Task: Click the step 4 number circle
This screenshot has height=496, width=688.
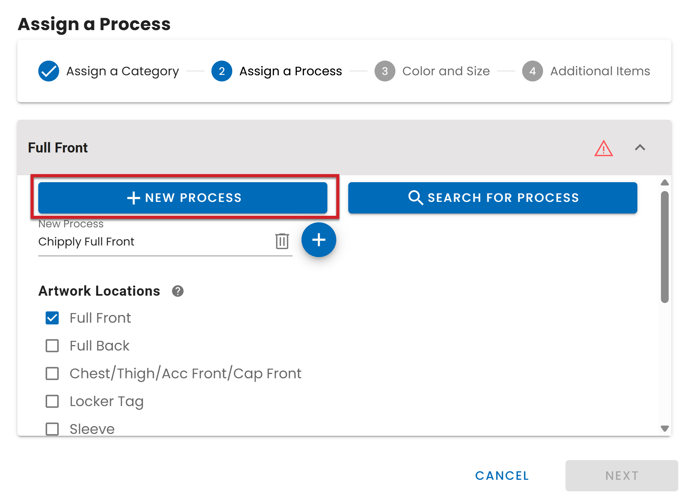Action: (532, 71)
